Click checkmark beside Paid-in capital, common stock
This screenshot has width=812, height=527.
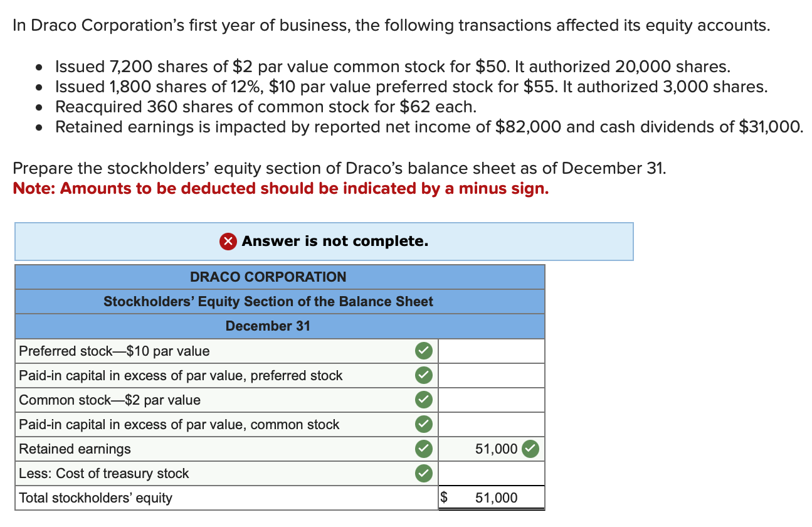[423, 424]
